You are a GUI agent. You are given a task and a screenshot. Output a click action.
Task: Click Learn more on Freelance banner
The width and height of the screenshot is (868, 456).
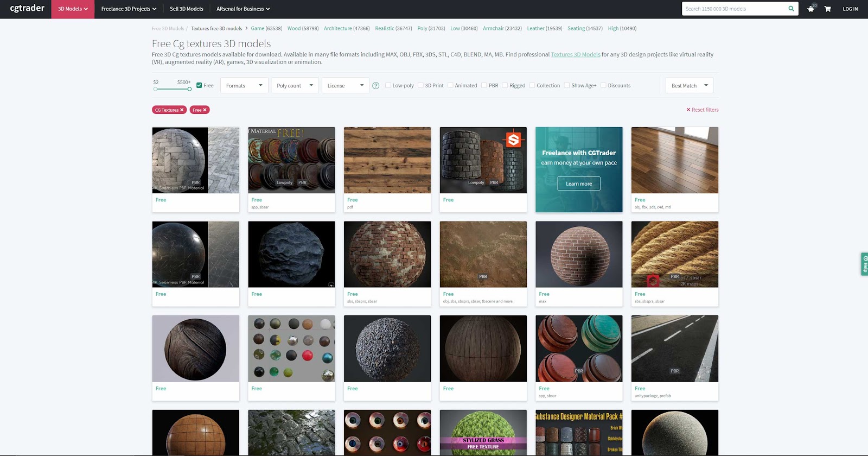[x=579, y=183]
